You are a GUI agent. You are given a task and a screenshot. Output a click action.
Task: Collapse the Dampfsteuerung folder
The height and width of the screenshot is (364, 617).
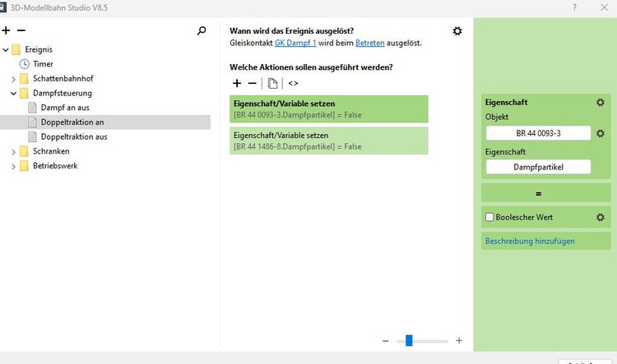click(x=14, y=93)
